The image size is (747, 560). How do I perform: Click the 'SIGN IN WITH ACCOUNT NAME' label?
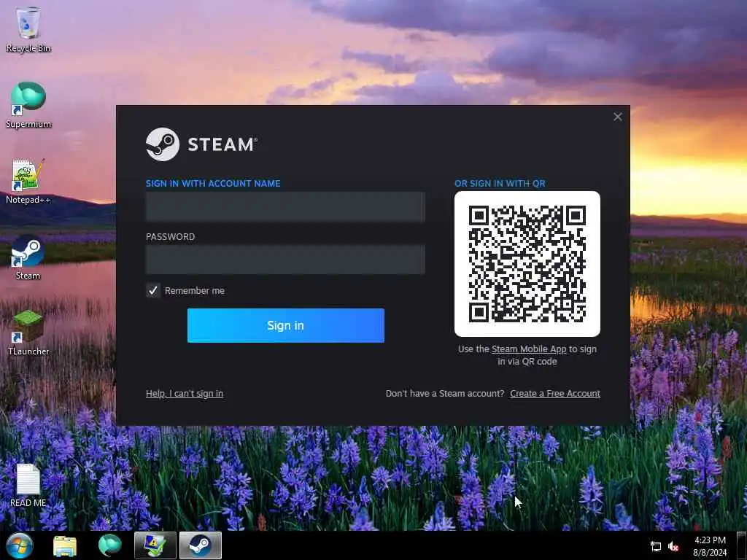coord(213,183)
